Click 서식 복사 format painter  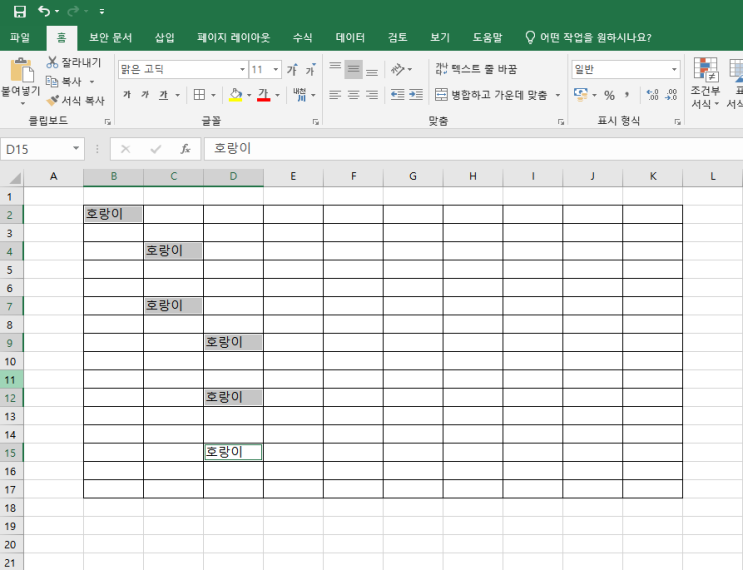click(x=76, y=100)
